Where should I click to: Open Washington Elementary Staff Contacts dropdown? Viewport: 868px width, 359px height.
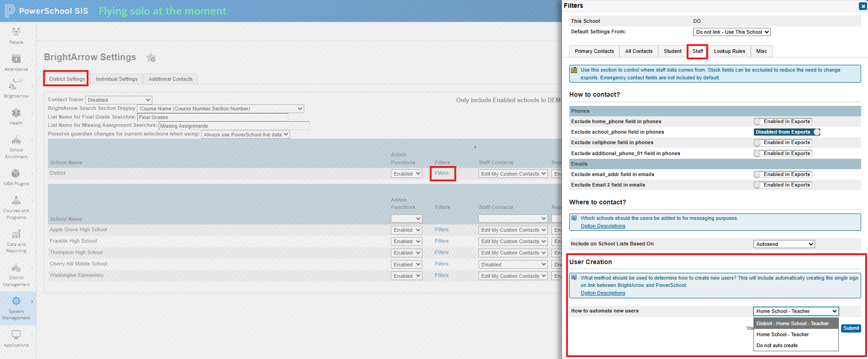[513, 276]
